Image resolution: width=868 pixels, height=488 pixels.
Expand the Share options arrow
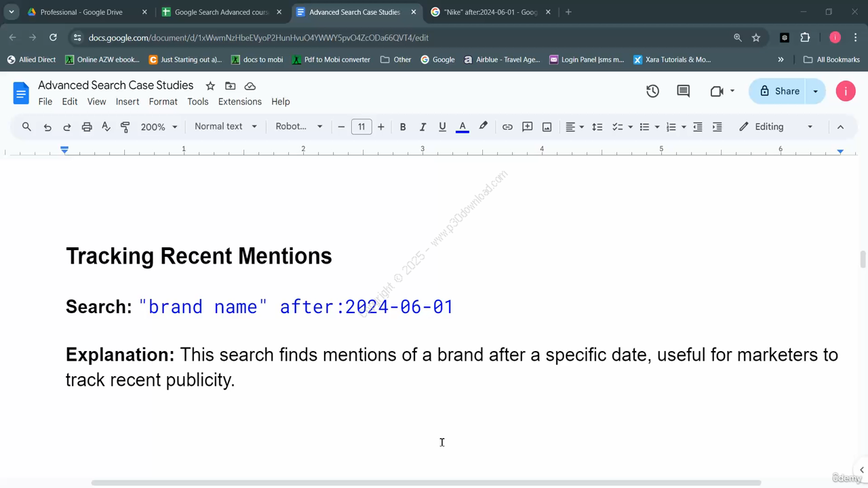[816, 91]
